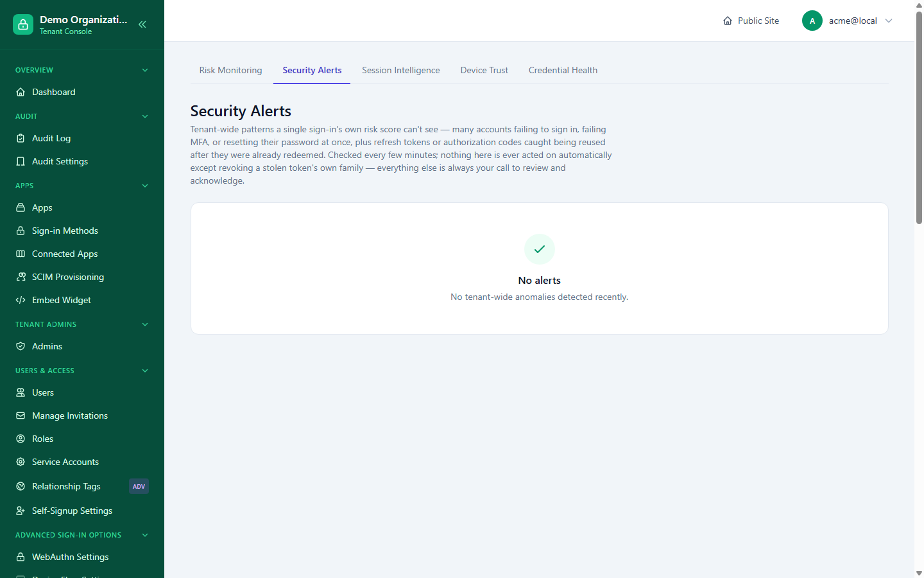Click the Admins shield icon
Screen dimensions: 924x578
click(x=21, y=346)
